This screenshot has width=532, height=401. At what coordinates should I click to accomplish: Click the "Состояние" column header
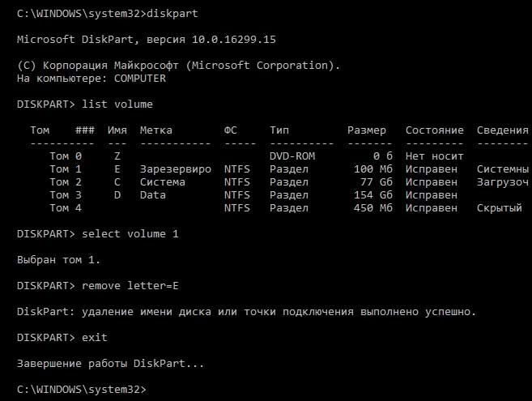pyautogui.click(x=434, y=130)
